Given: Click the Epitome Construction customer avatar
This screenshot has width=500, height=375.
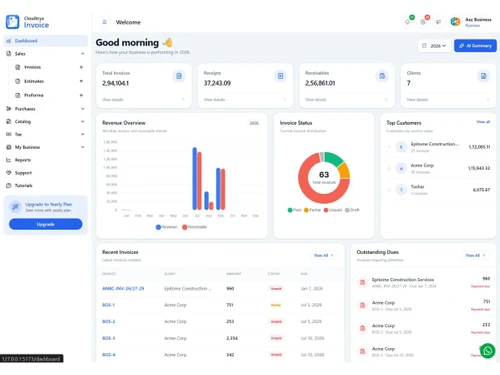Looking at the screenshot, I should [401, 147].
